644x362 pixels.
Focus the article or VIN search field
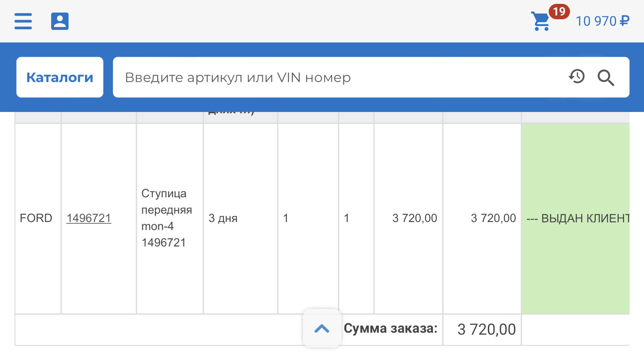pyautogui.click(x=335, y=77)
